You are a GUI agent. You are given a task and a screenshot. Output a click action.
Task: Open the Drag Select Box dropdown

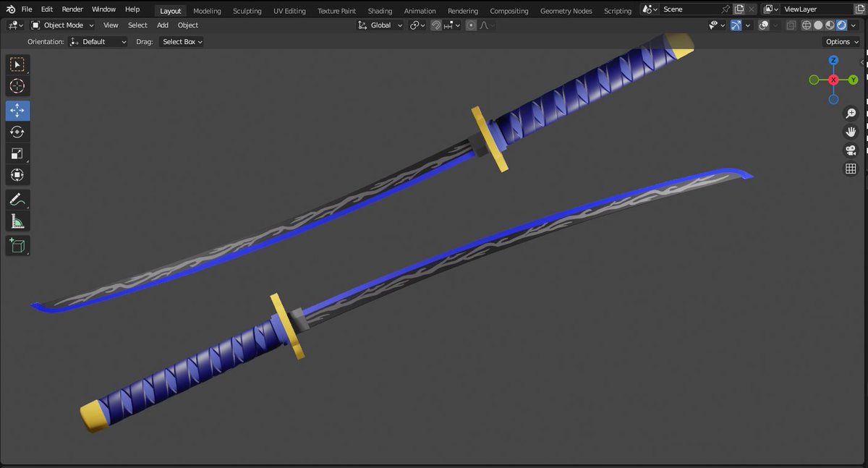181,42
